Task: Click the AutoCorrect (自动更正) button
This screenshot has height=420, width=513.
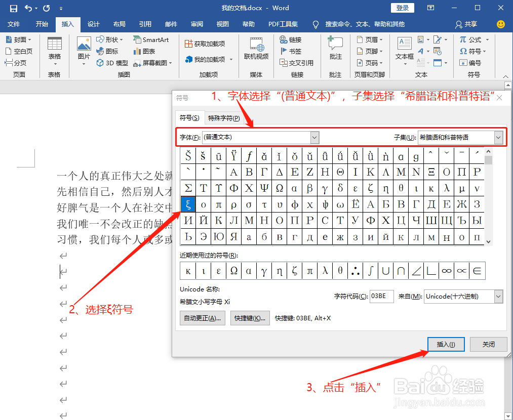Action: pyautogui.click(x=203, y=318)
